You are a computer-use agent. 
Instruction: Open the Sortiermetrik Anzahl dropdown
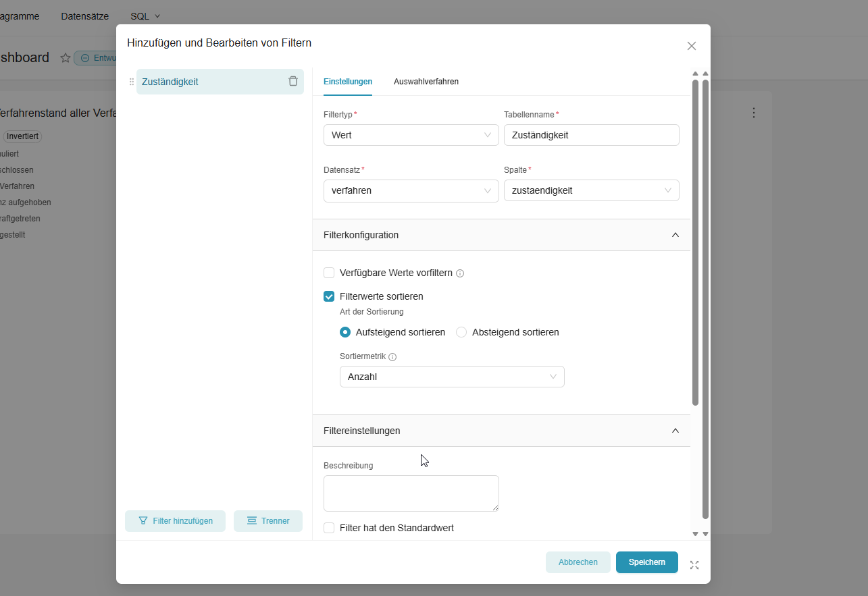[x=451, y=377]
